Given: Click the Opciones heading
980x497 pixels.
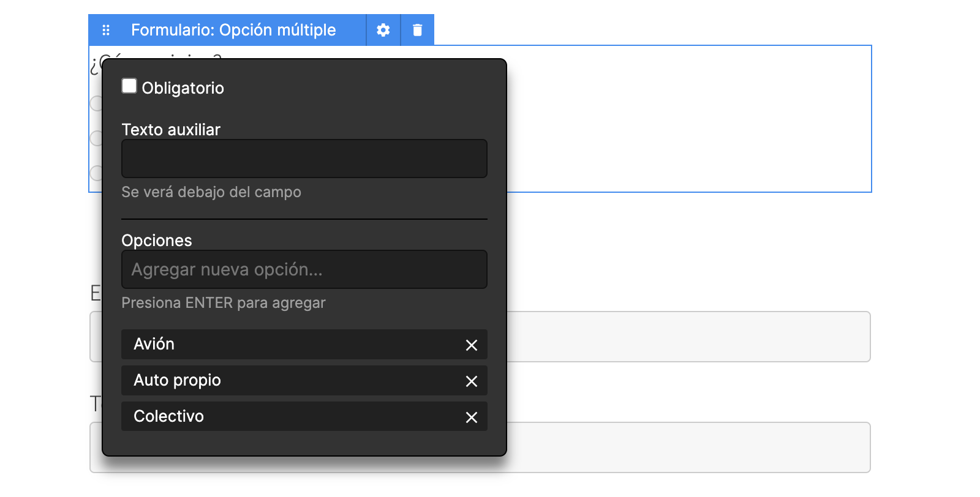Looking at the screenshot, I should 157,241.
